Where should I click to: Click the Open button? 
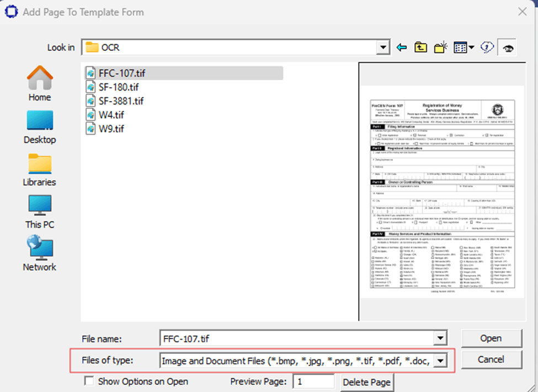click(x=491, y=338)
